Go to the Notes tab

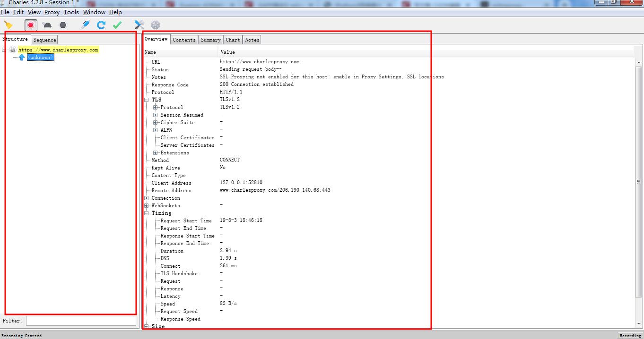point(252,40)
